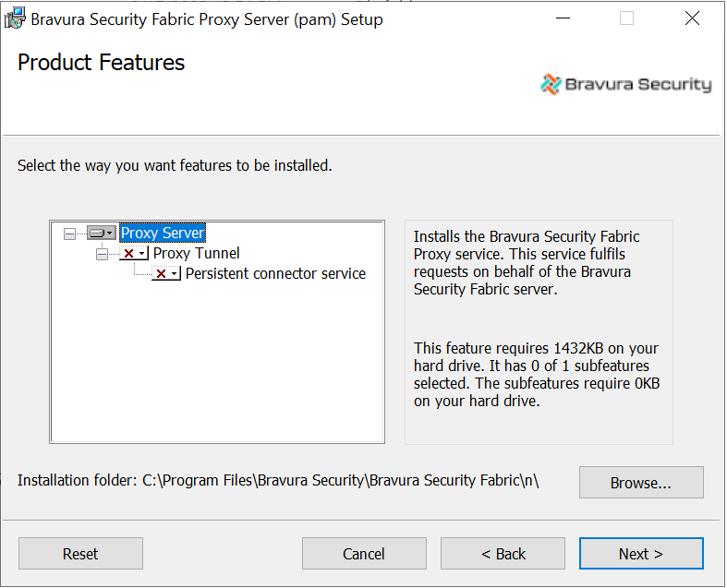Click the installation folder path text

pyautogui.click(x=340, y=481)
